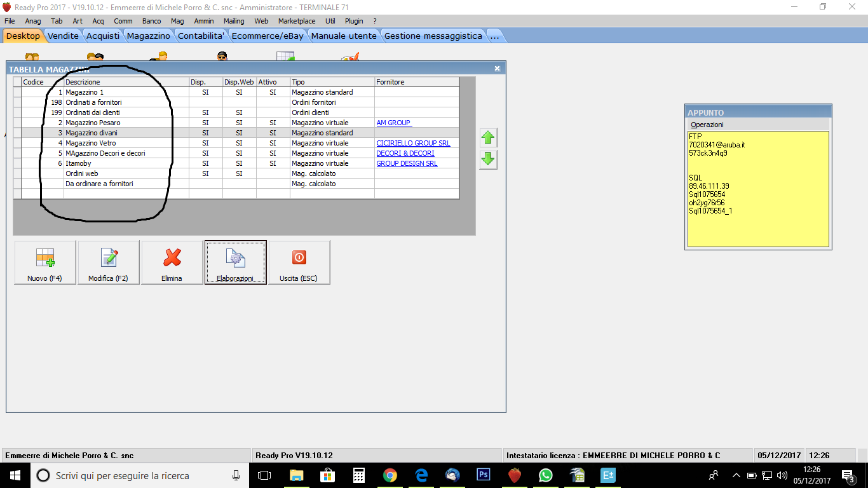Move row down with green arrow
Image resolution: width=868 pixels, height=488 pixels.
[x=488, y=159]
